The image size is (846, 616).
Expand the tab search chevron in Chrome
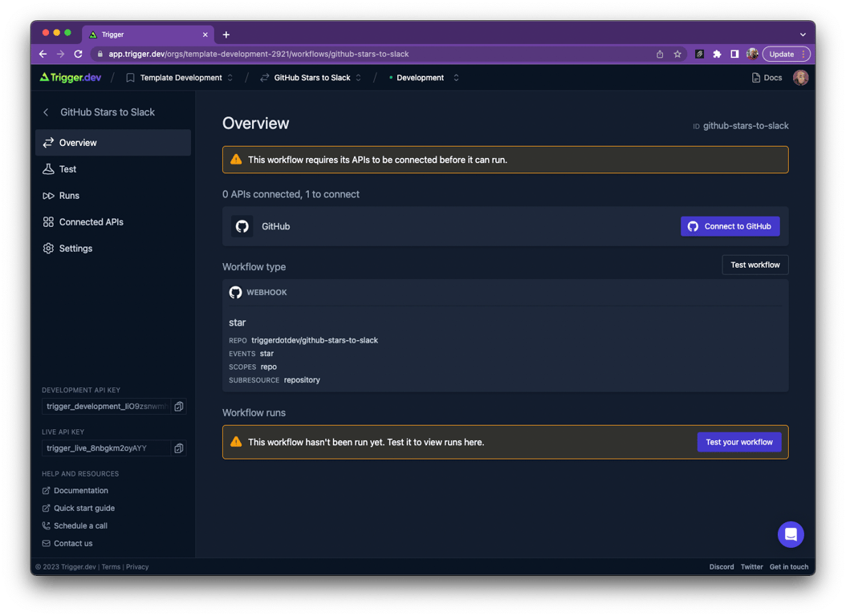click(x=803, y=34)
